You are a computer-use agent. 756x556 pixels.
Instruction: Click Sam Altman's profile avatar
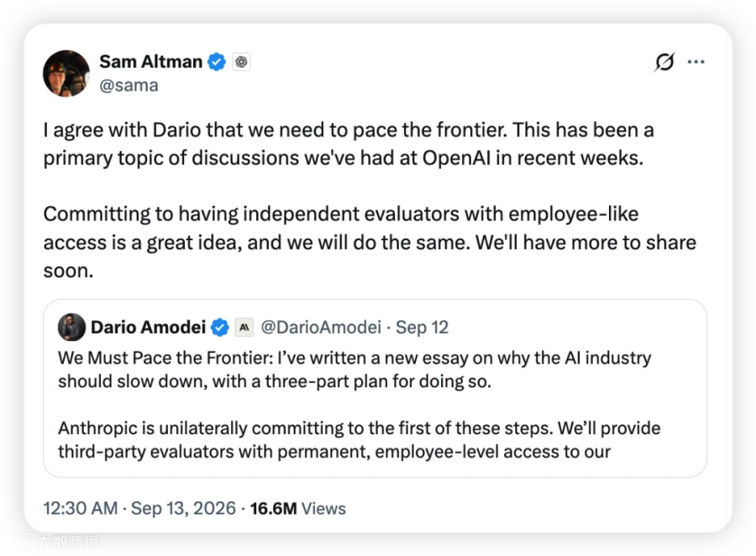66,73
